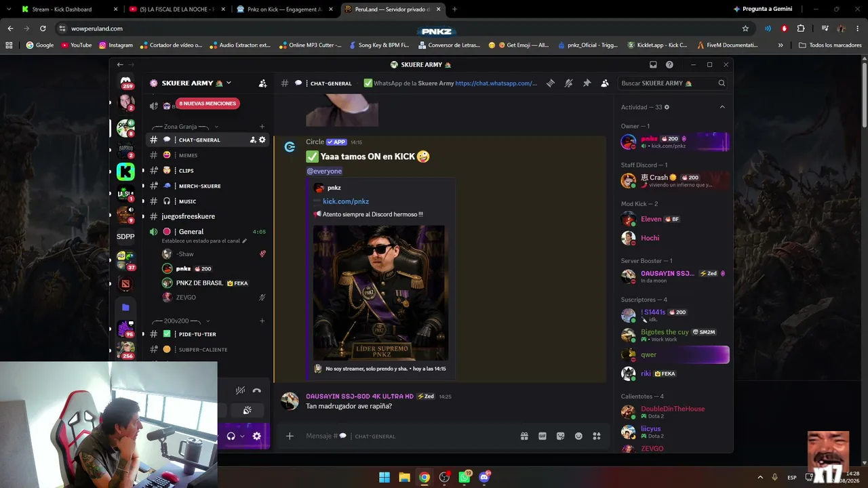This screenshot has width=868, height=488.
Task: Toggle headphone deafen in user panel
Action: [231, 436]
